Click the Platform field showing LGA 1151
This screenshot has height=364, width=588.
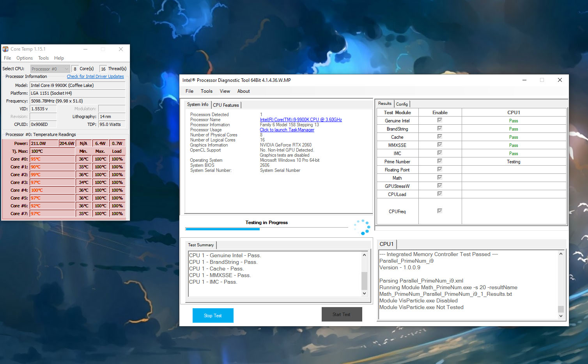77,93
